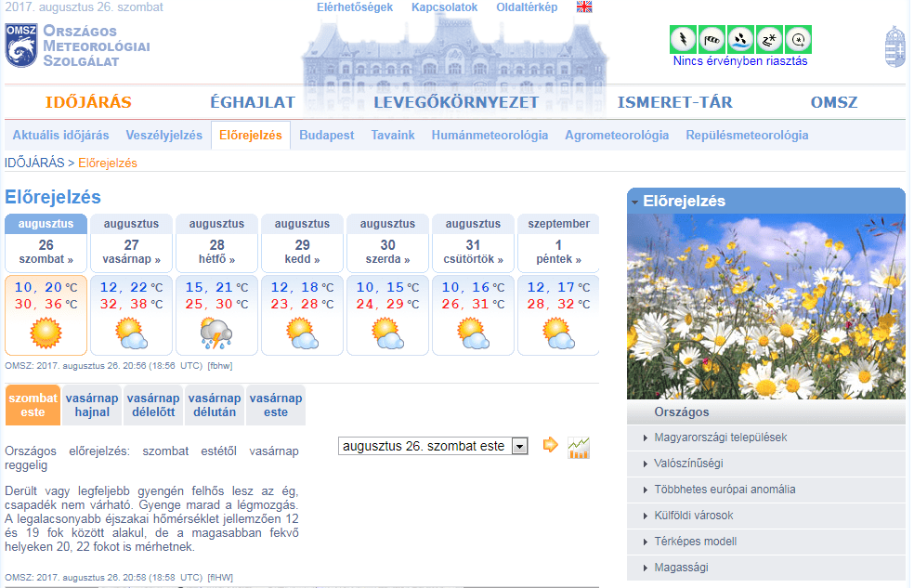
Task: Click Monday's thunderstorm weather icon
Action: [215, 333]
